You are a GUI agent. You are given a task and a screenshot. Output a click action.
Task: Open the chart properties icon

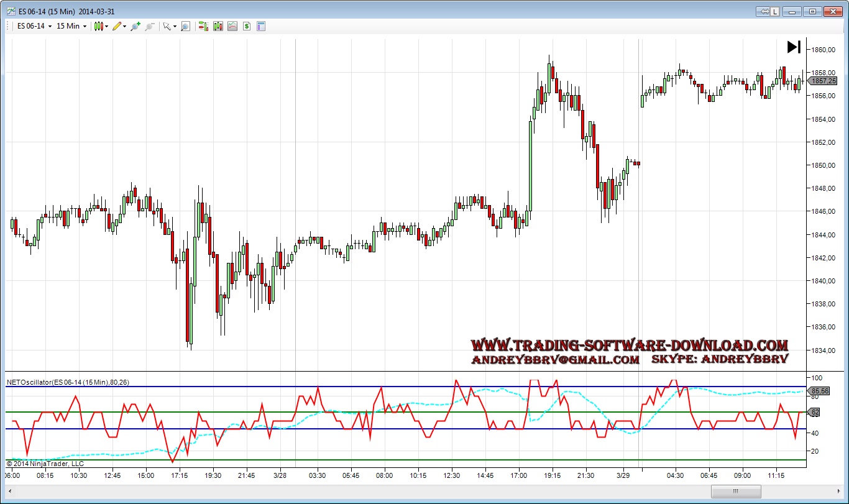(x=261, y=26)
